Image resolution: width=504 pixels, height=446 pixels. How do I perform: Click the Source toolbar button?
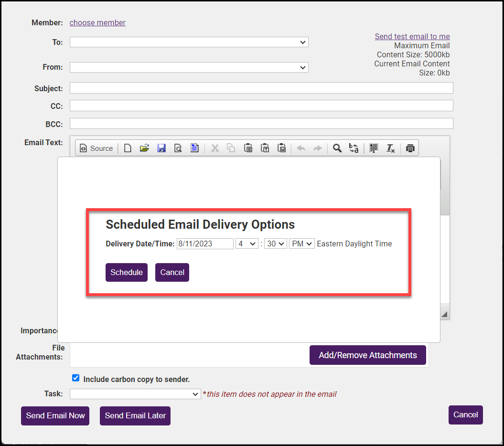97,149
